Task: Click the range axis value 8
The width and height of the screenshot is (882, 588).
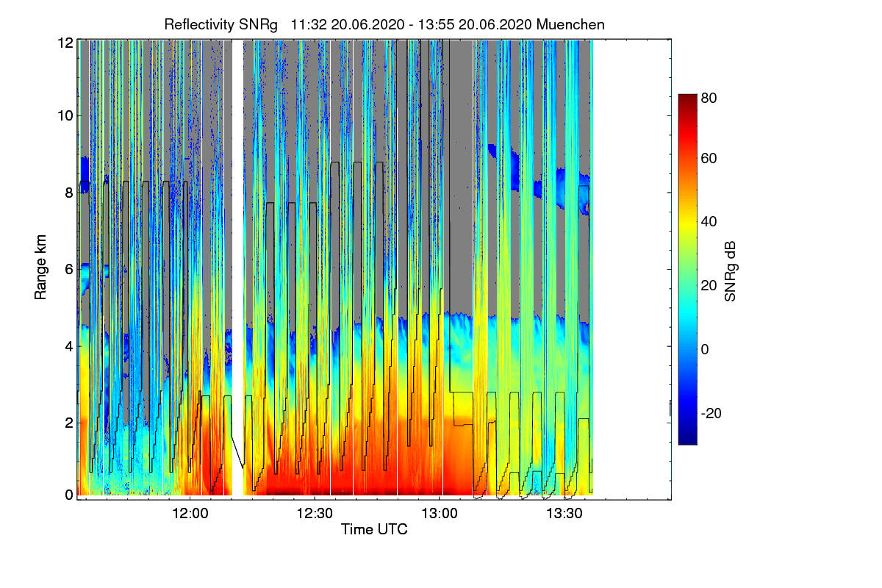Action: pyautogui.click(x=69, y=193)
